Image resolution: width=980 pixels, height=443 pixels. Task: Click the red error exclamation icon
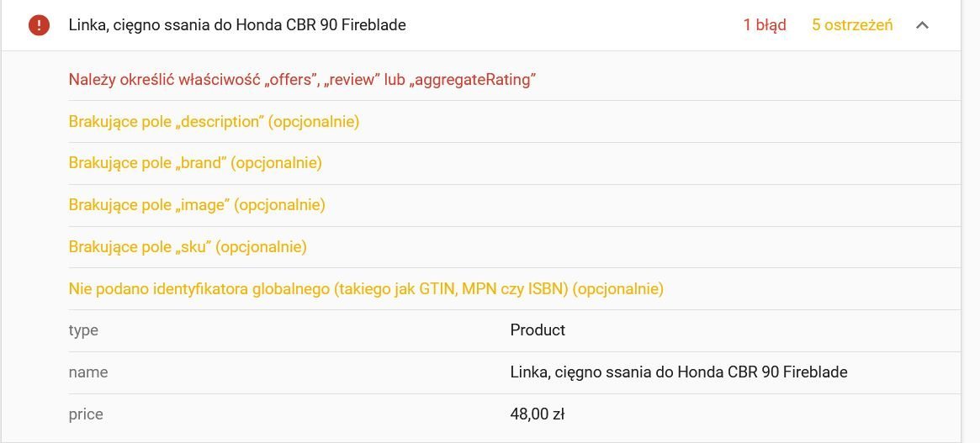coord(39,25)
